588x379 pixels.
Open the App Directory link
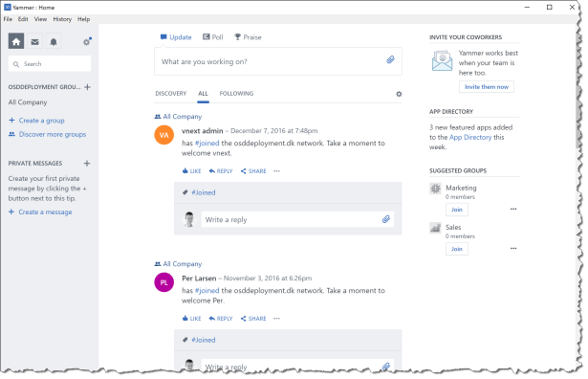point(470,138)
